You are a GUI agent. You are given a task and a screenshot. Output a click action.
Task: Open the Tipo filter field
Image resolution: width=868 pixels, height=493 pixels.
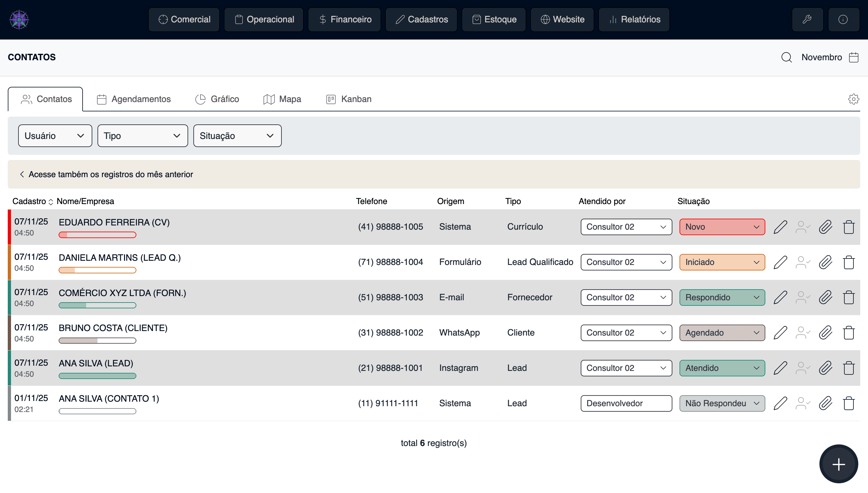click(142, 136)
